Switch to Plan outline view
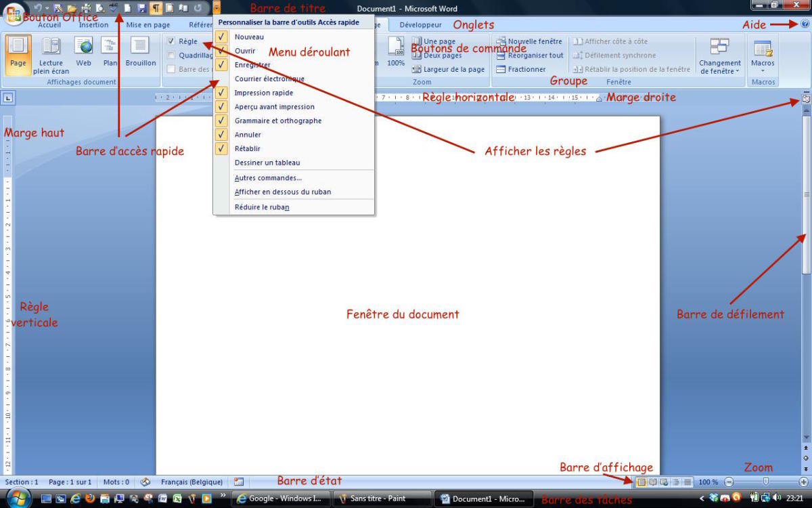The width and height of the screenshot is (812, 508). pos(110,52)
